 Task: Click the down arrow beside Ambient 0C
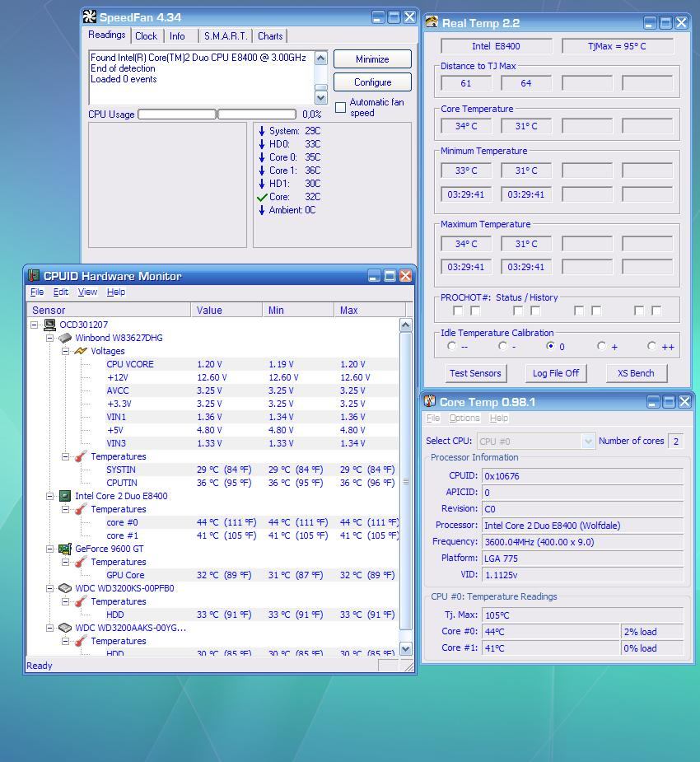click(262, 210)
